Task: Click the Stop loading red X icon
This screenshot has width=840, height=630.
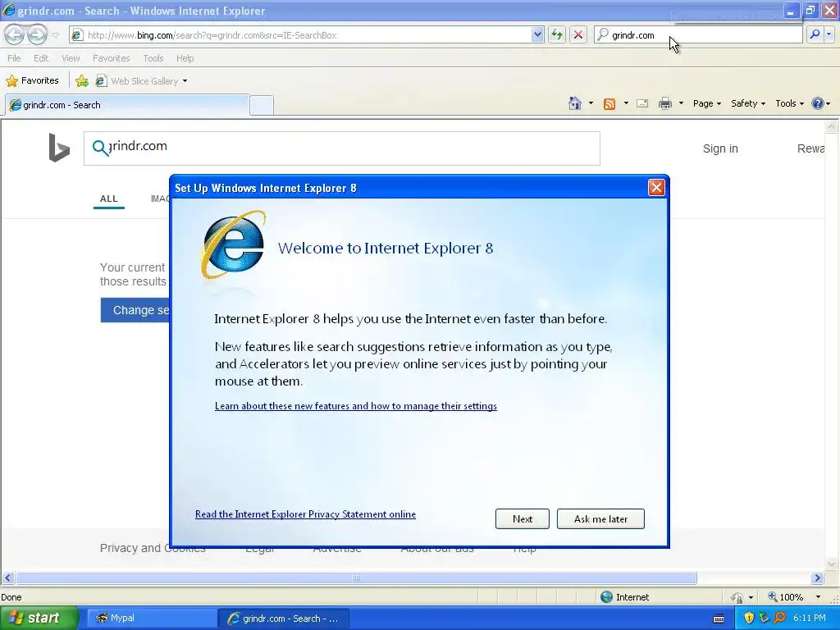Action: click(x=578, y=34)
